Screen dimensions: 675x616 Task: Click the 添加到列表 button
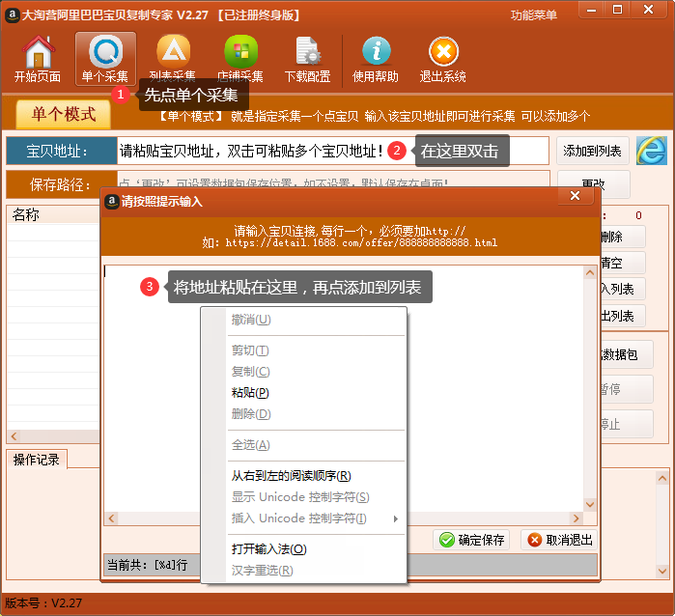pos(592,151)
